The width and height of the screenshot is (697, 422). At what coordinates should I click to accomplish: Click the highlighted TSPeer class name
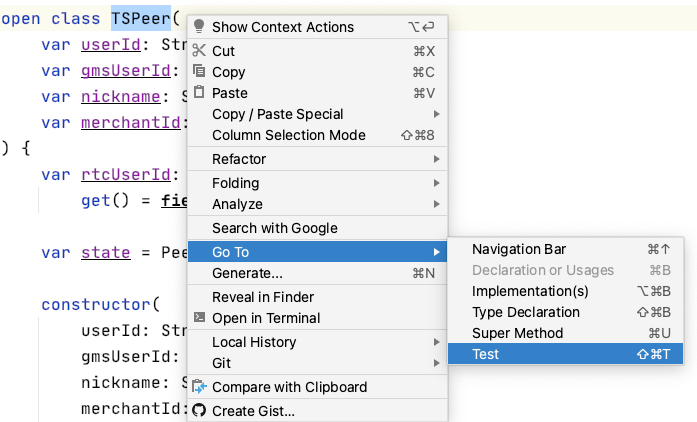point(141,18)
